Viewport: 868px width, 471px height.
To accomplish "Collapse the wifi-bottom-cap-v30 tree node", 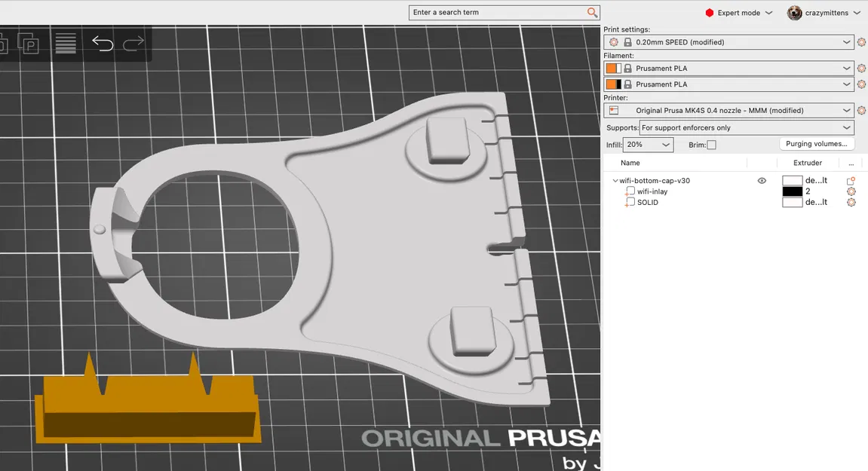I will click(x=615, y=180).
